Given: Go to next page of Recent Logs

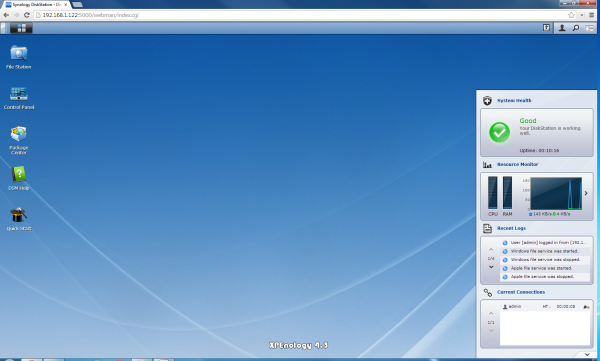Looking at the screenshot, I should (x=491, y=267).
